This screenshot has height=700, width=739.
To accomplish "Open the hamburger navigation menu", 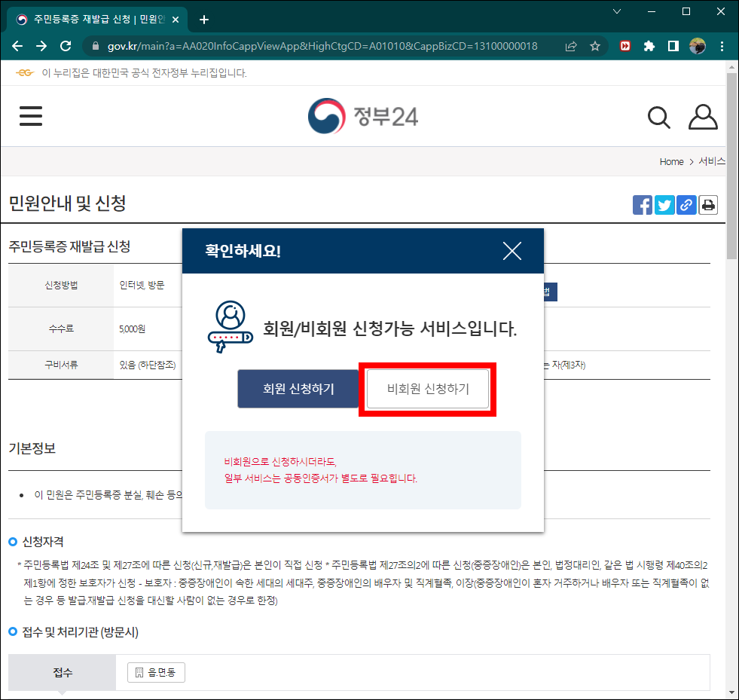I will pyautogui.click(x=31, y=115).
